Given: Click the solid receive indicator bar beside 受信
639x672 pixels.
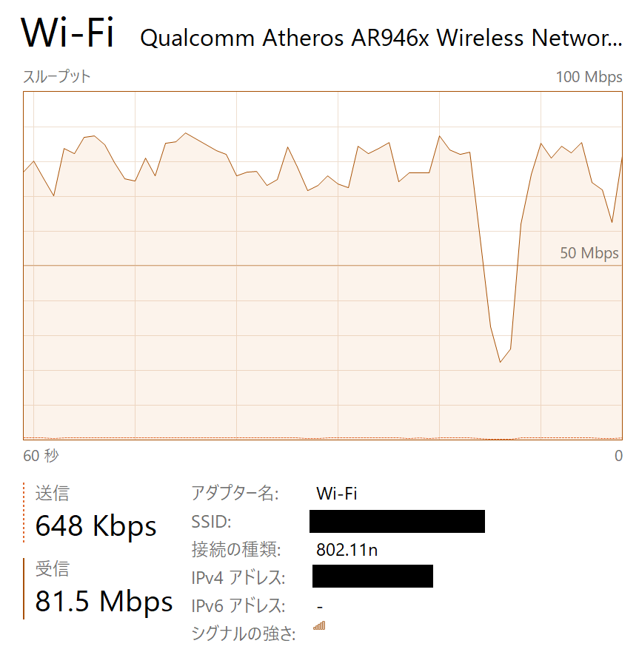Looking at the screenshot, I should pos(24,588).
